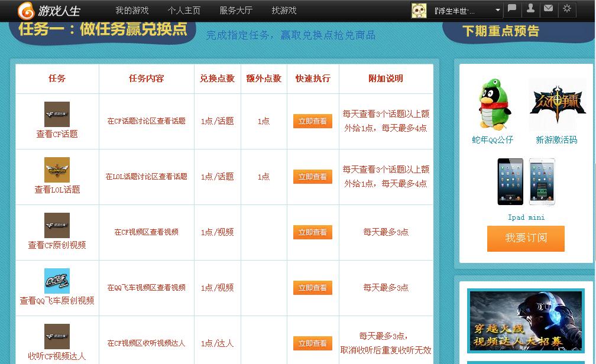Click the 快速执行 column header
This screenshot has height=364, width=596.
[313, 78]
